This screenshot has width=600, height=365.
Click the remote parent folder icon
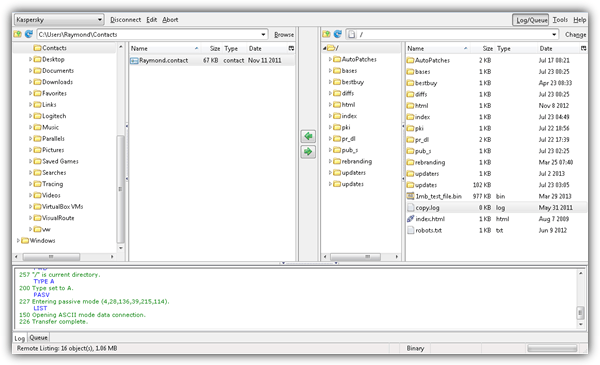[326, 34]
